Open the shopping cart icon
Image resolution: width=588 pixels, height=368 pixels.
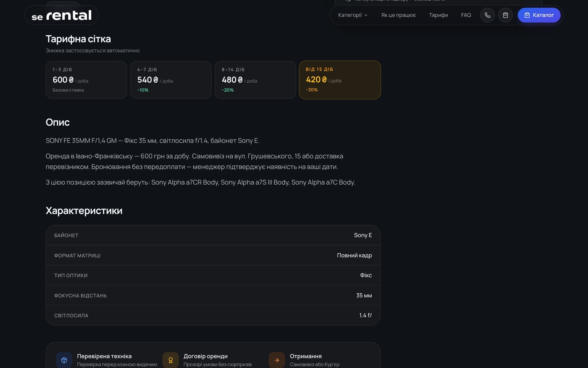pyautogui.click(x=505, y=15)
